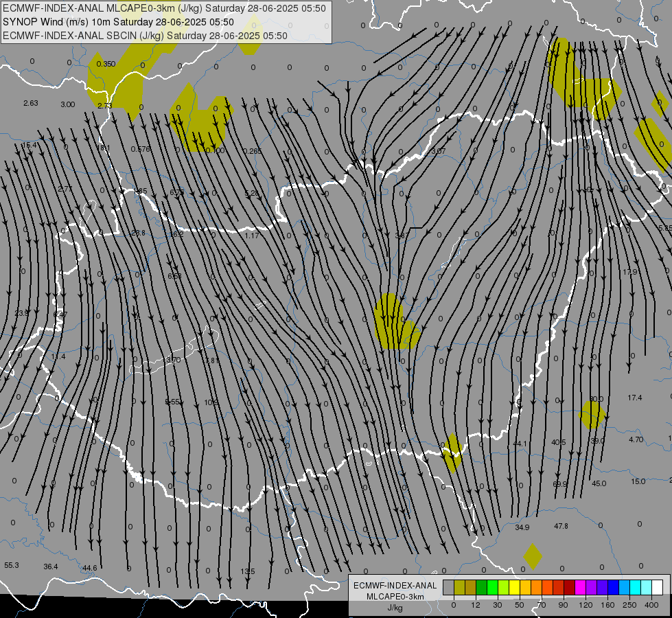Click the dark green legend swatch above 12
The width and height of the screenshot is (672, 618).
pos(482,587)
